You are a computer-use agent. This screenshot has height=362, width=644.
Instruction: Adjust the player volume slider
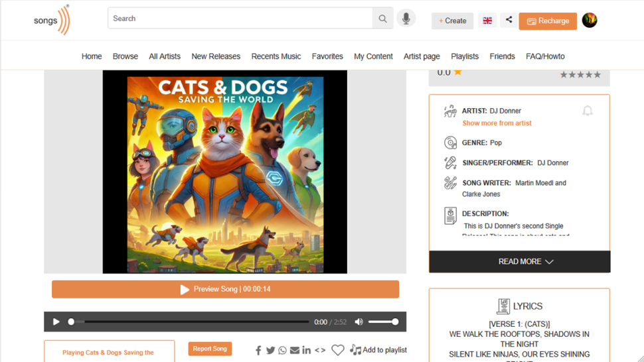point(383,322)
